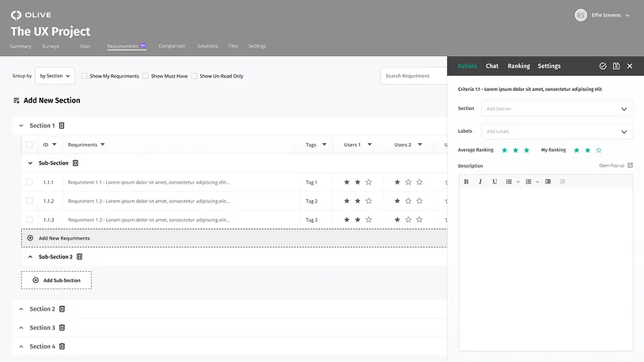This screenshot has width=644, height=362.
Task: Delete Section 1 with its trash icon
Action: 62,126
